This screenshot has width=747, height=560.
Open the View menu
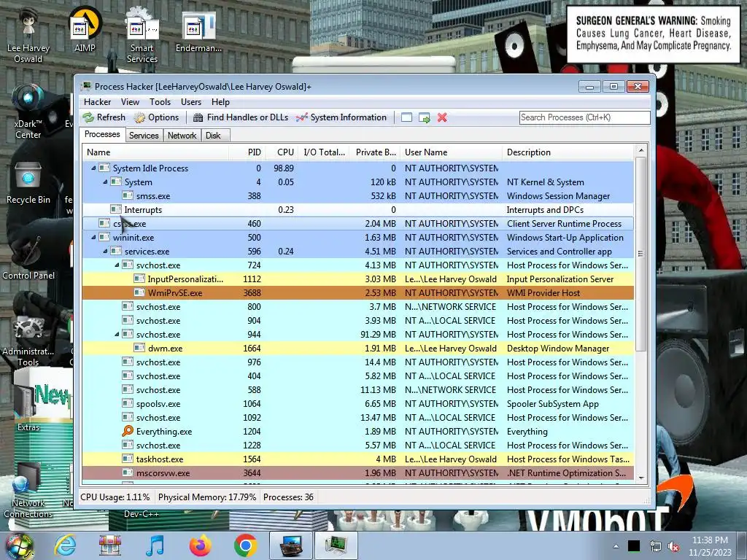(x=130, y=102)
